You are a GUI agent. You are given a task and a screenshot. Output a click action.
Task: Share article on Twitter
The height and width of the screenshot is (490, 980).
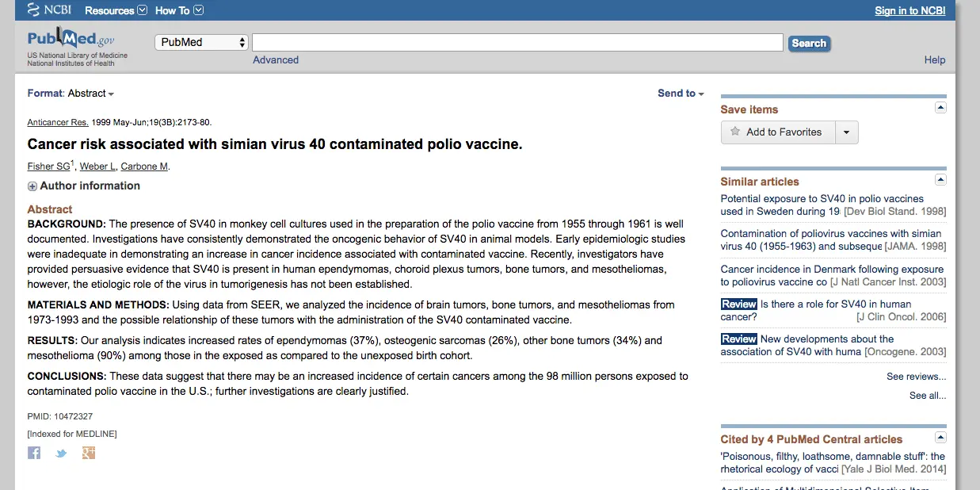pyautogui.click(x=61, y=454)
